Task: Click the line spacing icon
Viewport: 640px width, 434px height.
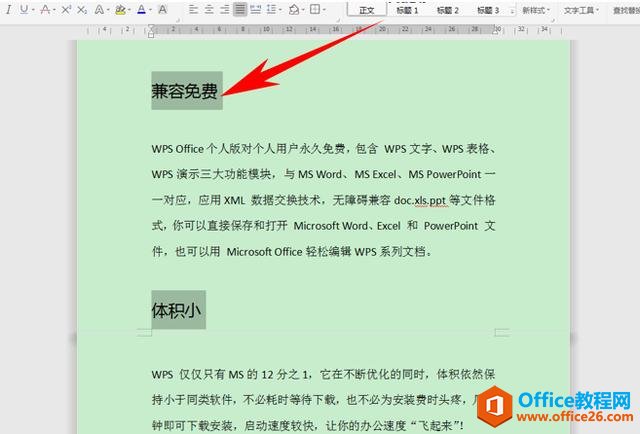Action: (271, 9)
